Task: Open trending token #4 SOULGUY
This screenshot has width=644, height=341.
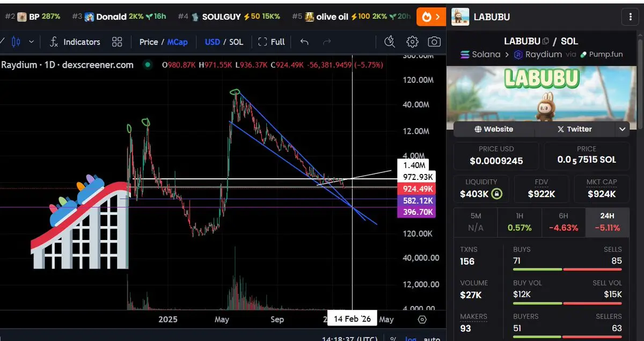Action: 229,17
